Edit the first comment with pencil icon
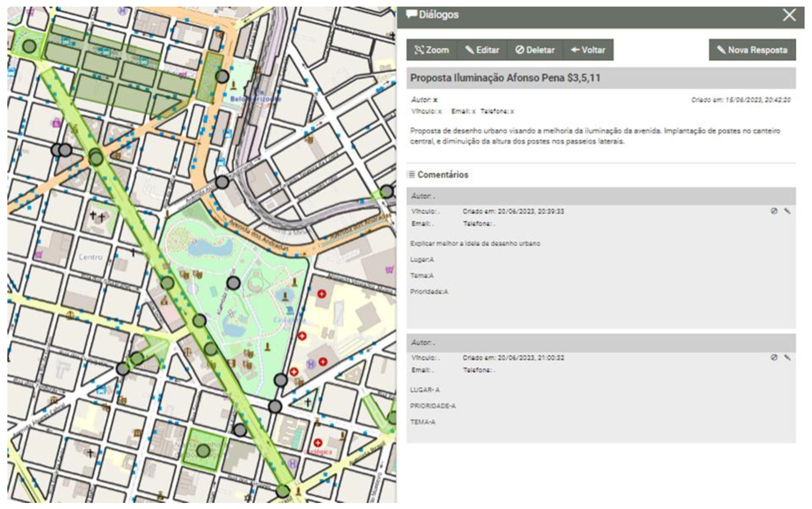The image size is (812, 509). (x=787, y=211)
